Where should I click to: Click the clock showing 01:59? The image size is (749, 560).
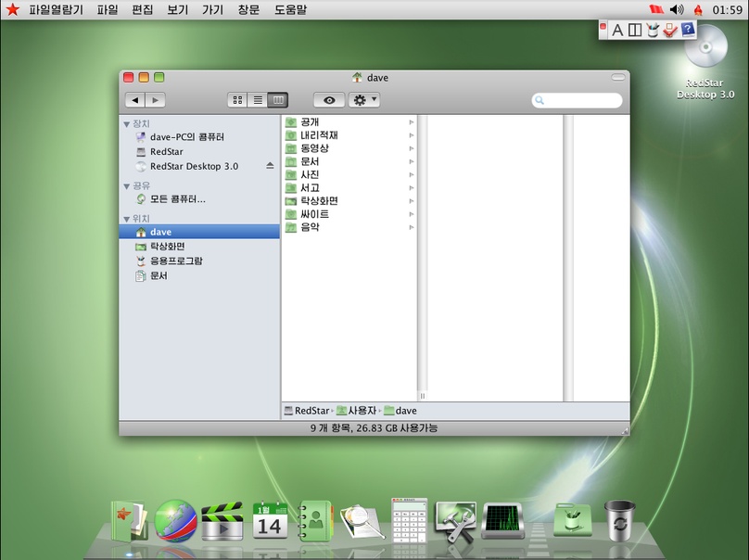coord(727,9)
